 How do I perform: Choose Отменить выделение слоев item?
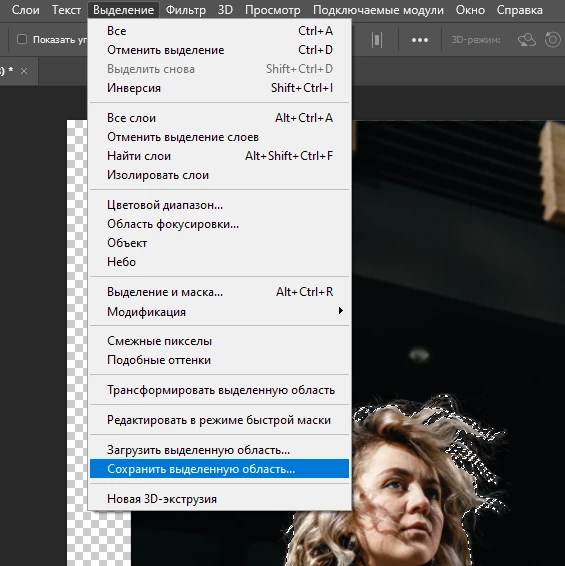pyautogui.click(x=220, y=137)
